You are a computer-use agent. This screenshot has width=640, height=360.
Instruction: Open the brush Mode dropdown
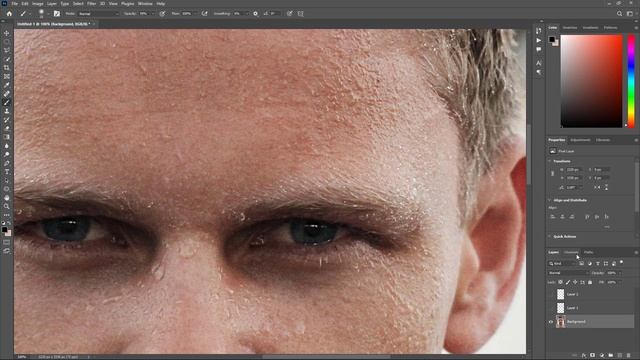pyautogui.click(x=98, y=13)
